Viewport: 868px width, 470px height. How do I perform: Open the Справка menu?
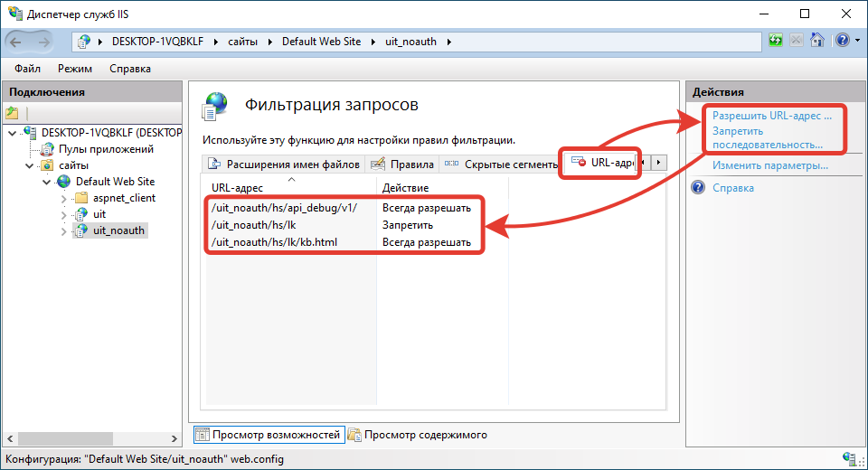(x=130, y=69)
